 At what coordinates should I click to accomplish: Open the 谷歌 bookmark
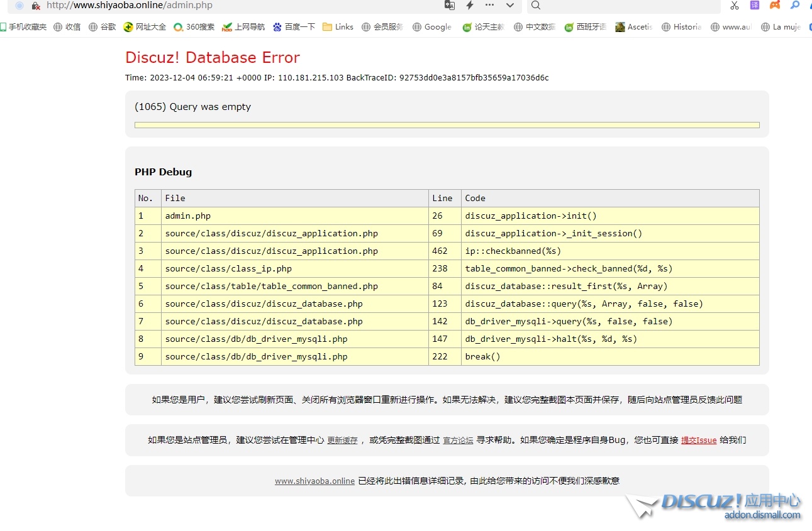[103, 27]
